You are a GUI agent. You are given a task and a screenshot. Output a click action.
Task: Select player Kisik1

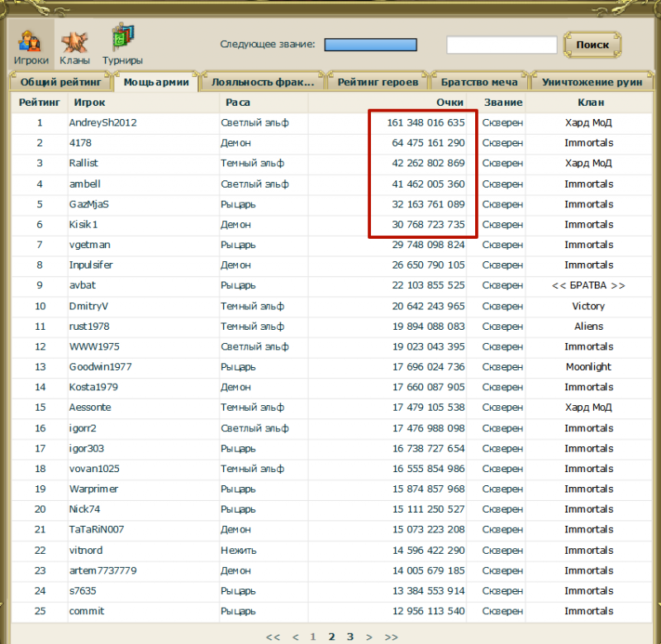[83, 224]
